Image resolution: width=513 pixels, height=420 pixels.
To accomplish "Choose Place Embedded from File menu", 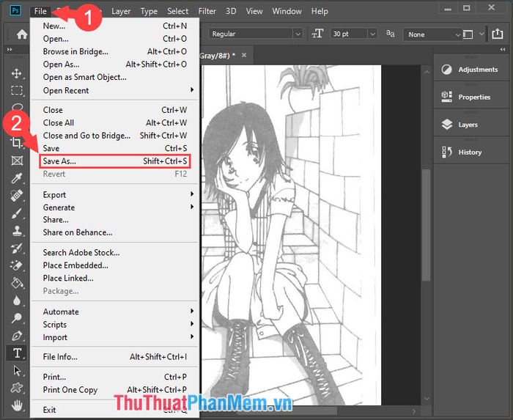I will click(x=114, y=265).
